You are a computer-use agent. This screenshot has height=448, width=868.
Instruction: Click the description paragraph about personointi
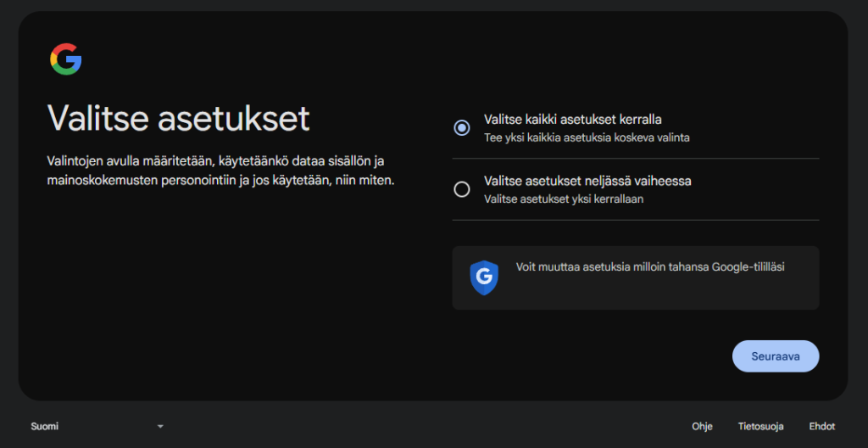pos(221,171)
